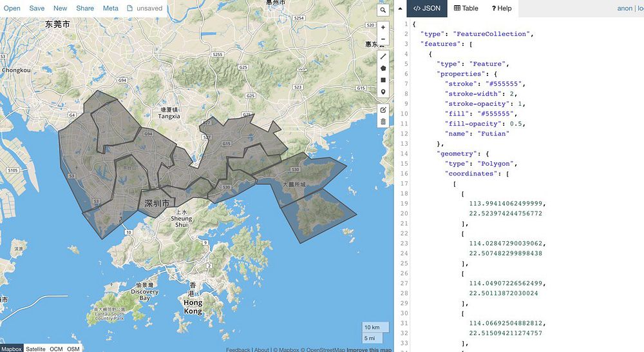
Task: Switch base layer to OCM
Action: [56, 349]
